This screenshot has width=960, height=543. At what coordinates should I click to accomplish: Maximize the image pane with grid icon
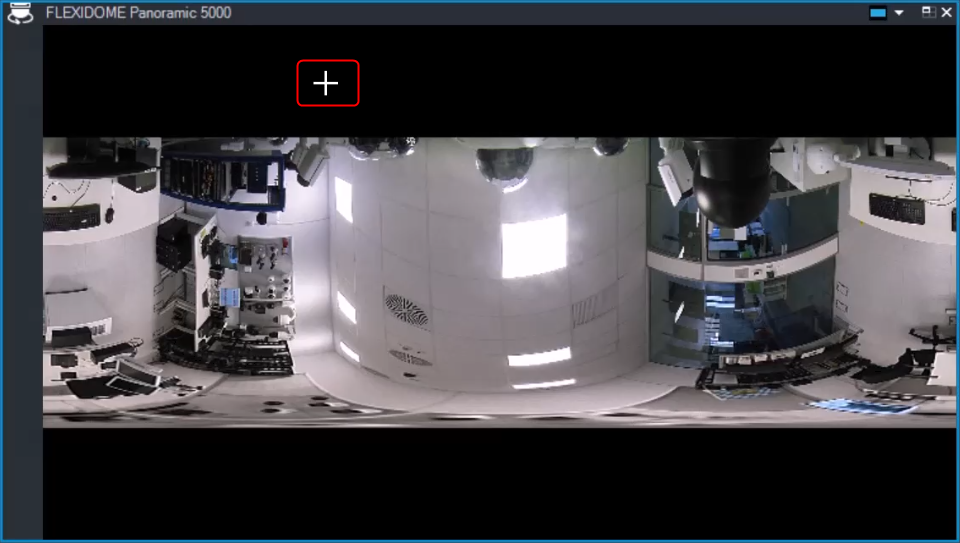click(x=928, y=13)
